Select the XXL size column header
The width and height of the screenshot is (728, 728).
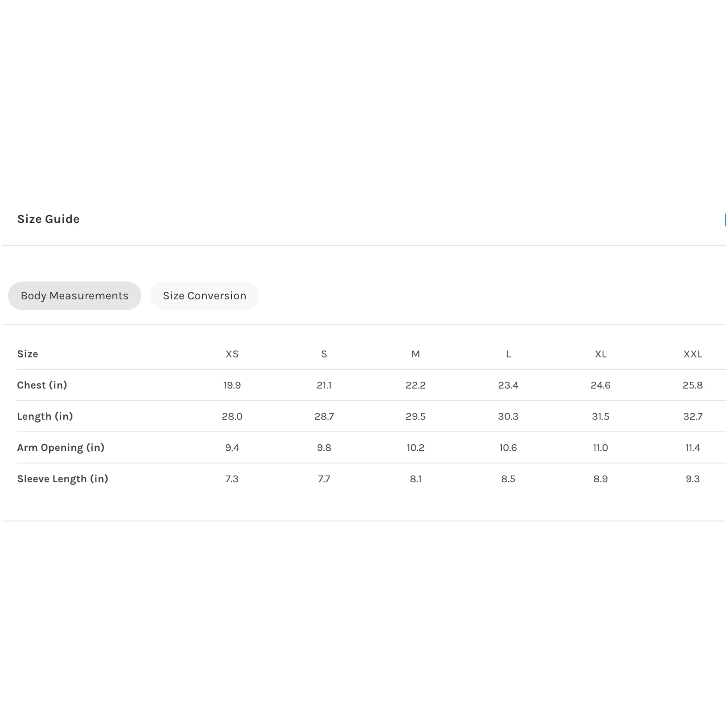click(693, 354)
